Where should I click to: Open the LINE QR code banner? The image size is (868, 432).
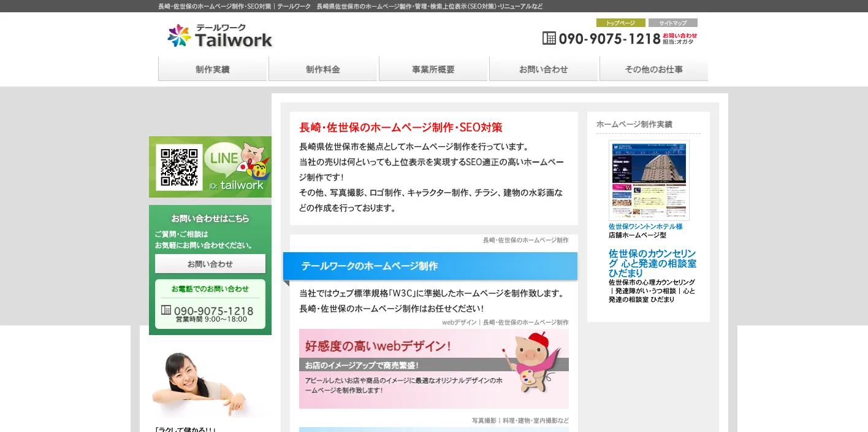pyautogui.click(x=210, y=167)
